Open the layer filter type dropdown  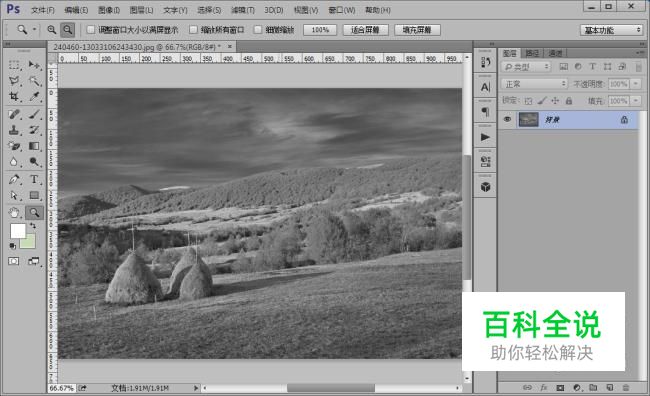(x=526, y=67)
